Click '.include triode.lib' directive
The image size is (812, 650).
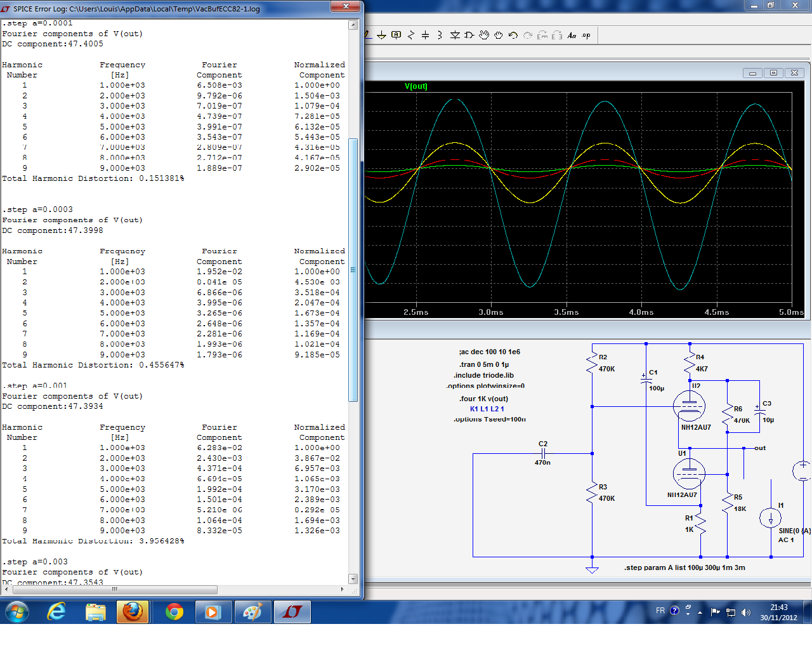click(x=483, y=375)
